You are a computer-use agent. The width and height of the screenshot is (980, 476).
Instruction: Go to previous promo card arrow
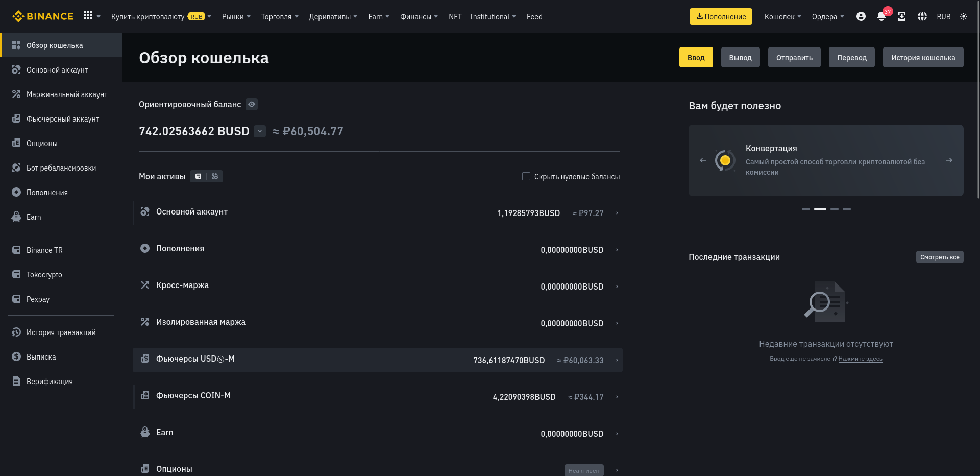(703, 160)
